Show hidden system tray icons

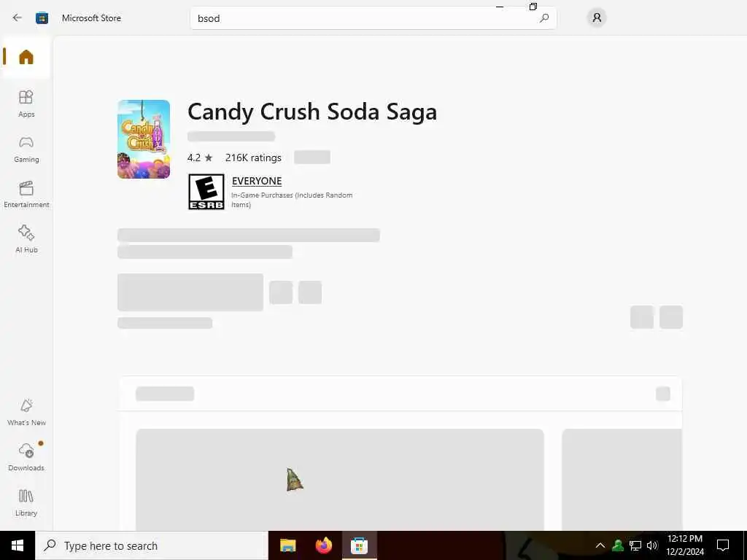[600, 545]
